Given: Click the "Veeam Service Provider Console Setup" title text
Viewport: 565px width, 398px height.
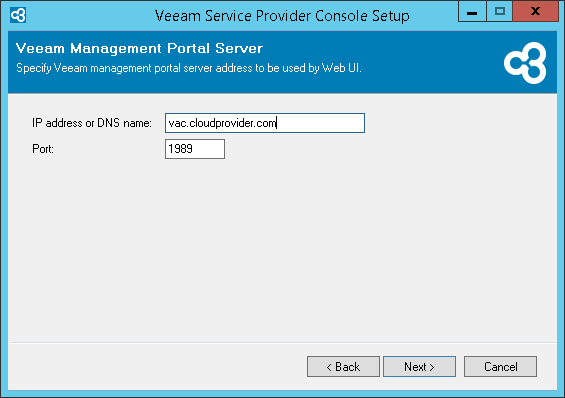Looking at the screenshot, I should (x=282, y=16).
